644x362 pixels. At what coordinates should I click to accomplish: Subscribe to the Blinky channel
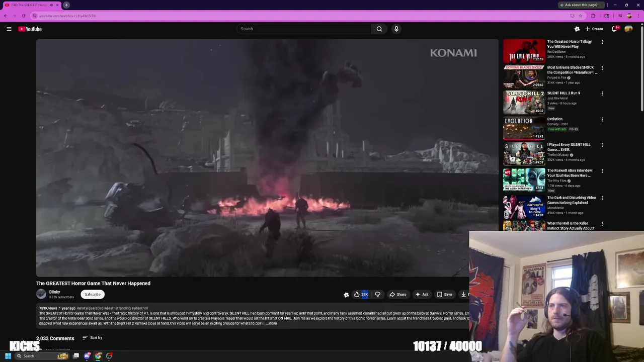(93, 295)
